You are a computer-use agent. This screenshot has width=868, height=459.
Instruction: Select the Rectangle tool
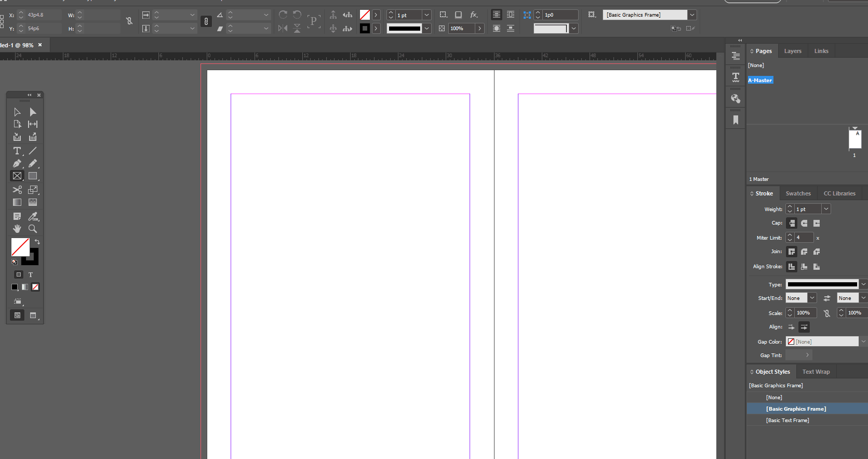tap(33, 176)
